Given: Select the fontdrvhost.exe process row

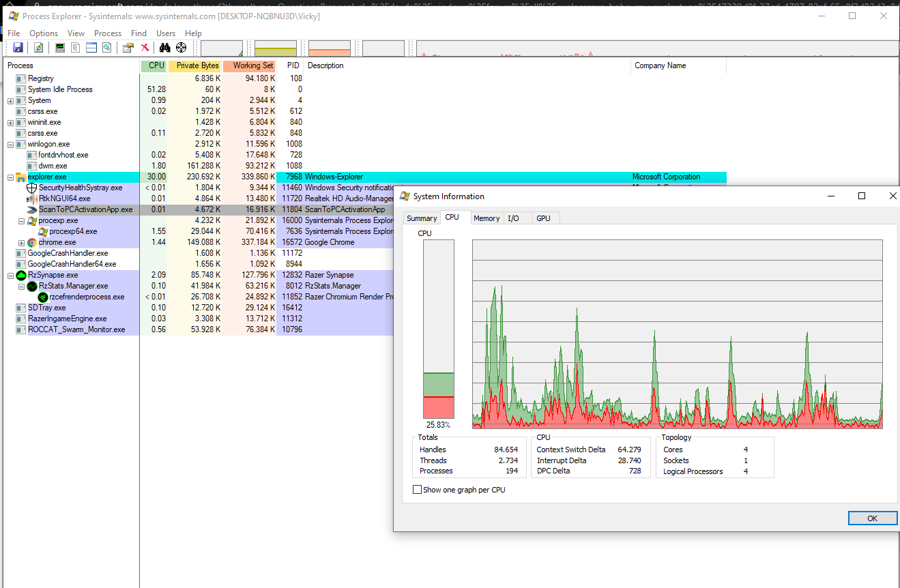Looking at the screenshot, I should point(365,155).
